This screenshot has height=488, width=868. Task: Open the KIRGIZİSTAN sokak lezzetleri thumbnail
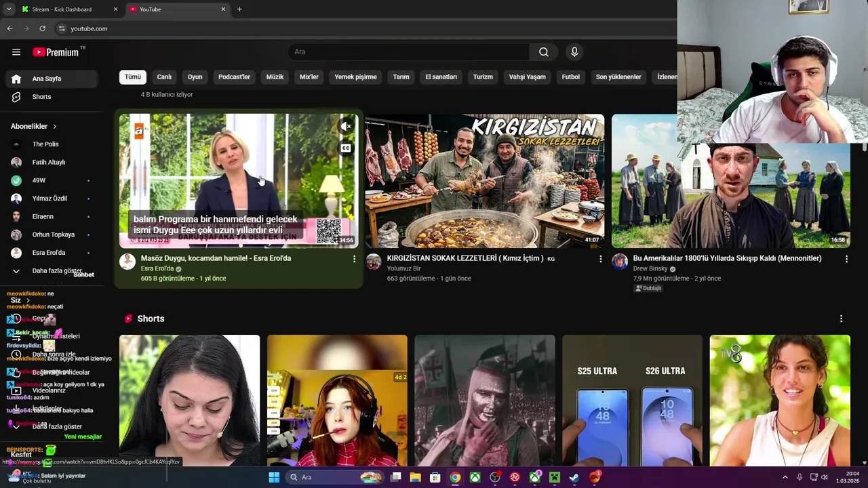pos(485,181)
